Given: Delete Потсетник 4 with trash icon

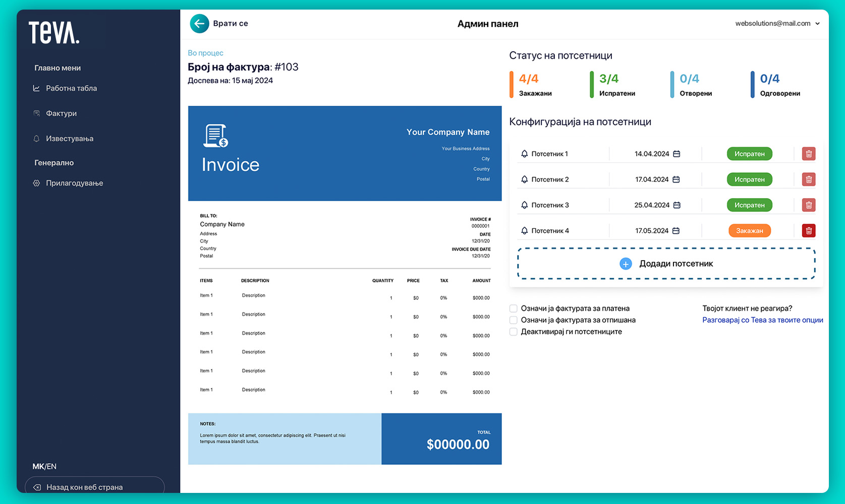Looking at the screenshot, I should click(x=809, y=231).
